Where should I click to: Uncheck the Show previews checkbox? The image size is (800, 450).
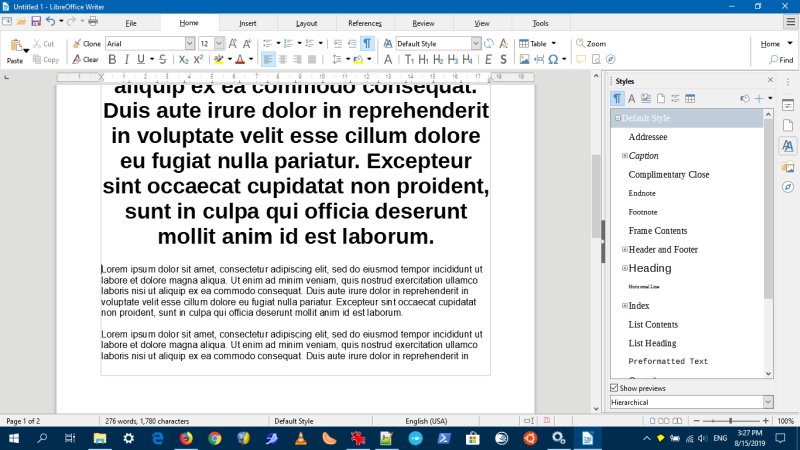[614, 388]
